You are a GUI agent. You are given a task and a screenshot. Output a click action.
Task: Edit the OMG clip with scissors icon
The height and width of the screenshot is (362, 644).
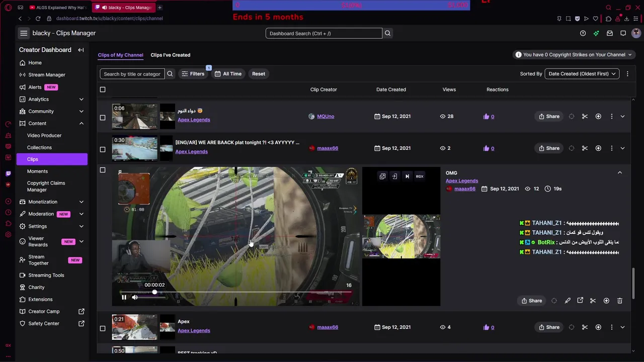593,301
